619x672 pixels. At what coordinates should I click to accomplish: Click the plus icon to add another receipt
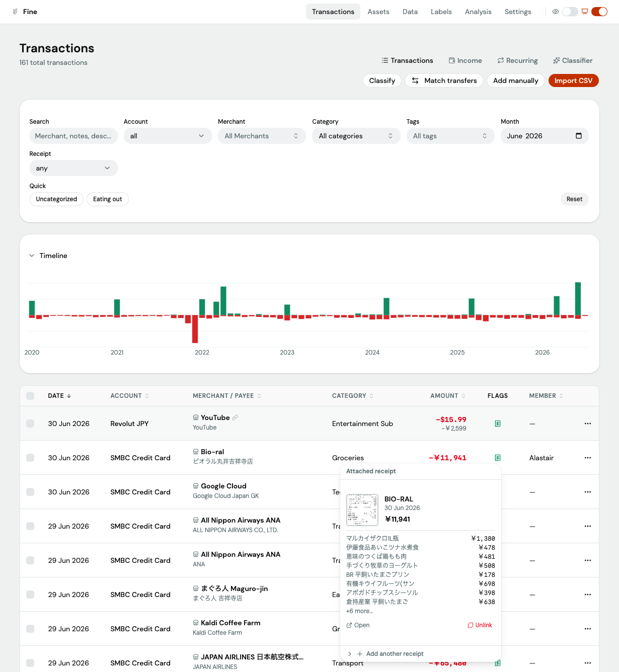pos(360,654)
